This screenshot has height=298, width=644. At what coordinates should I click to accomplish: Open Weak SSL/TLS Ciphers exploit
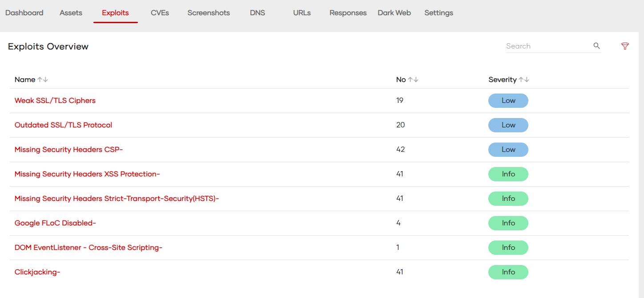(x=55, y=101)
